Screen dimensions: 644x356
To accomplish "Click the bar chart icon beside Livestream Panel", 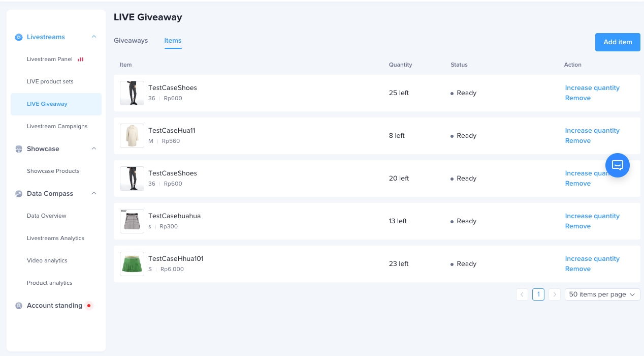I will pos(80,59).
